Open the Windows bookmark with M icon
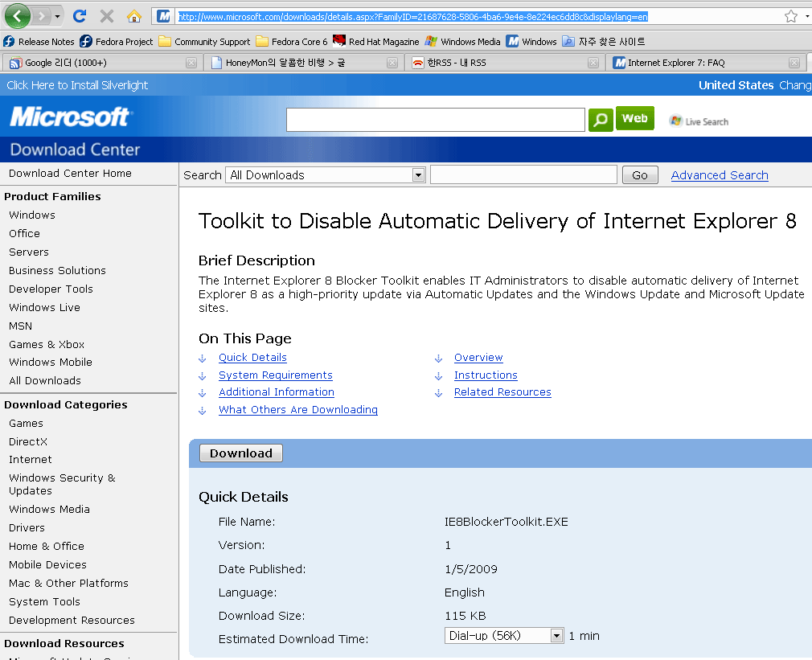Image resolution: width=812 pixels, height=660 pixels. click(531, 42)
